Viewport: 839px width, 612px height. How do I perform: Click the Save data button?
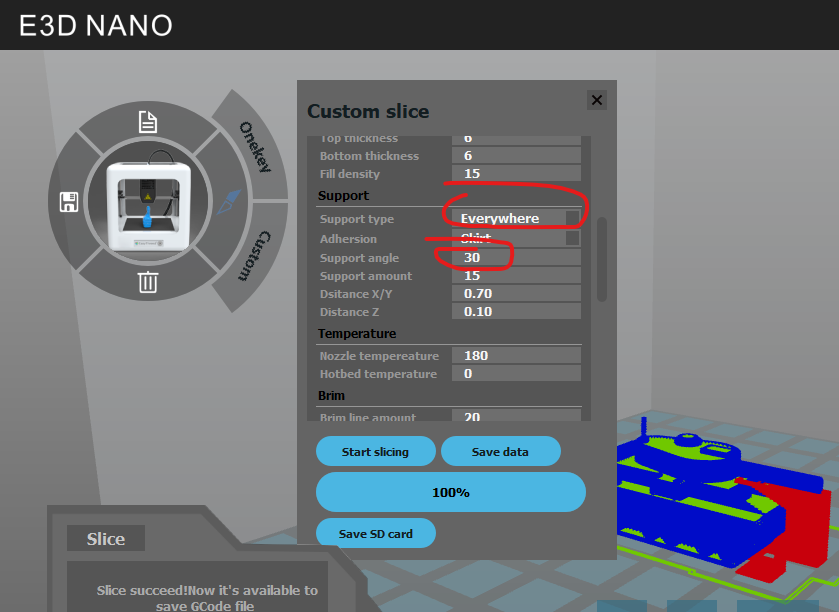pos(501,452)
